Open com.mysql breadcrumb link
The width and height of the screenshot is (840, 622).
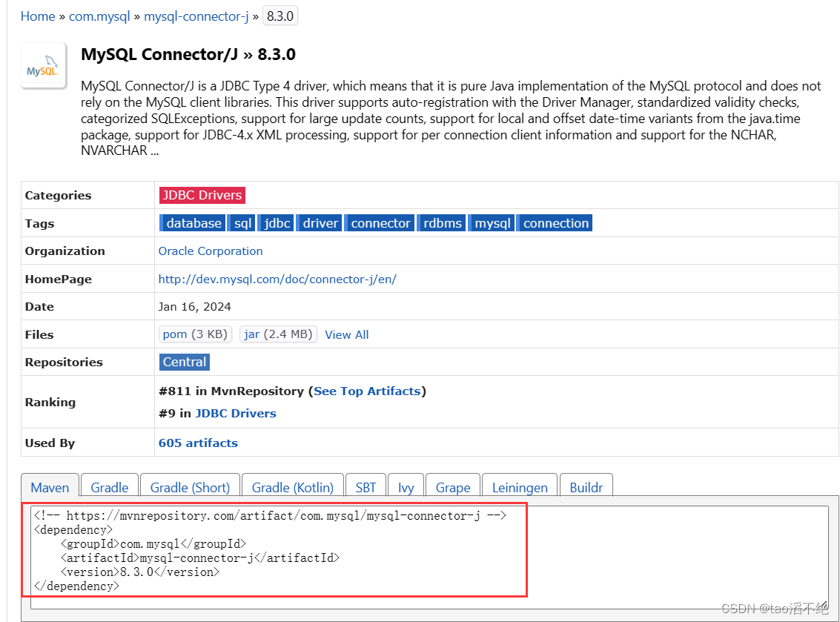tap(99, 16)
